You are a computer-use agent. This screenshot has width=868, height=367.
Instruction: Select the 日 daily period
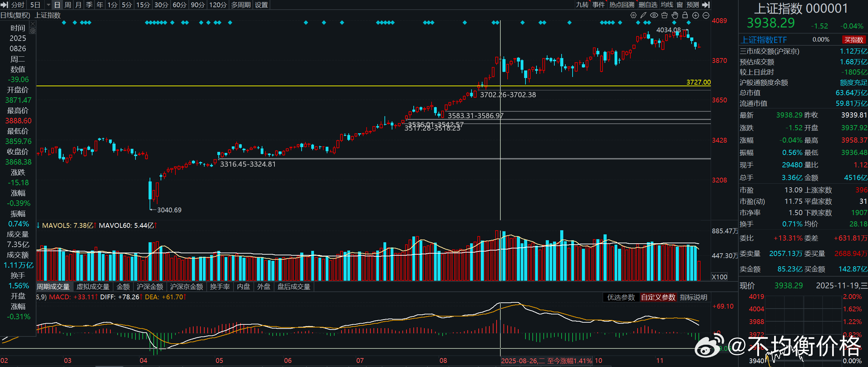click(57, 5)
